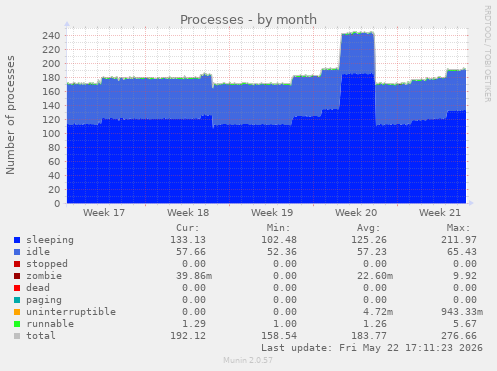Click total average value 183.77
This screenshot has height=371, width=497.
coord(369,336)
